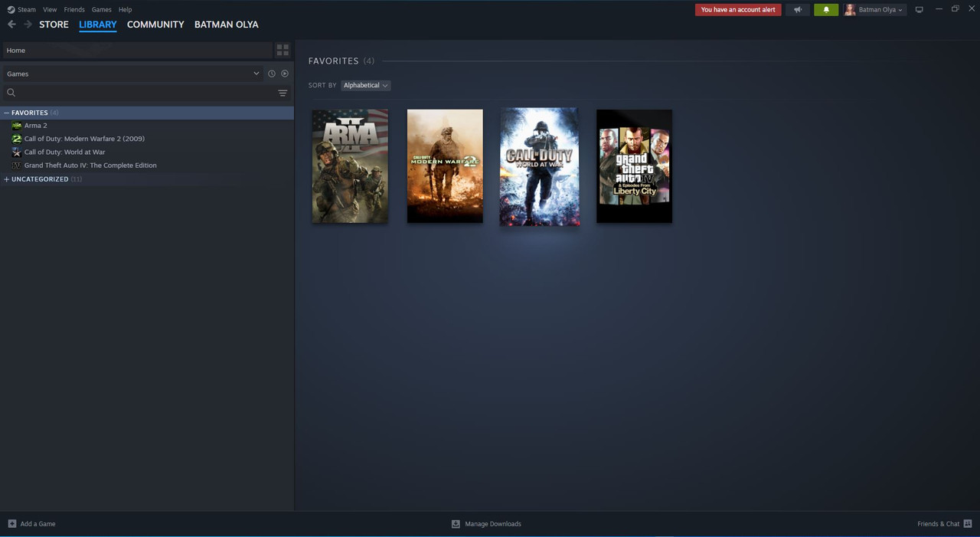Image resolution: width=980 pixels, height=537 pixels.
Task: Open the Modern Warfare 2 cover art
Action: (445, 166)
